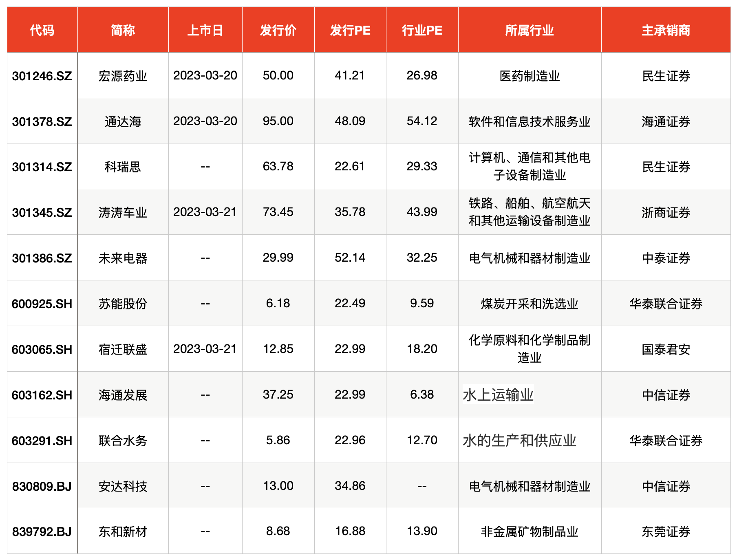Click industry PE value 12.70
Image resolution: width=737 pixels, height=560 pixels.
point(422,440)
